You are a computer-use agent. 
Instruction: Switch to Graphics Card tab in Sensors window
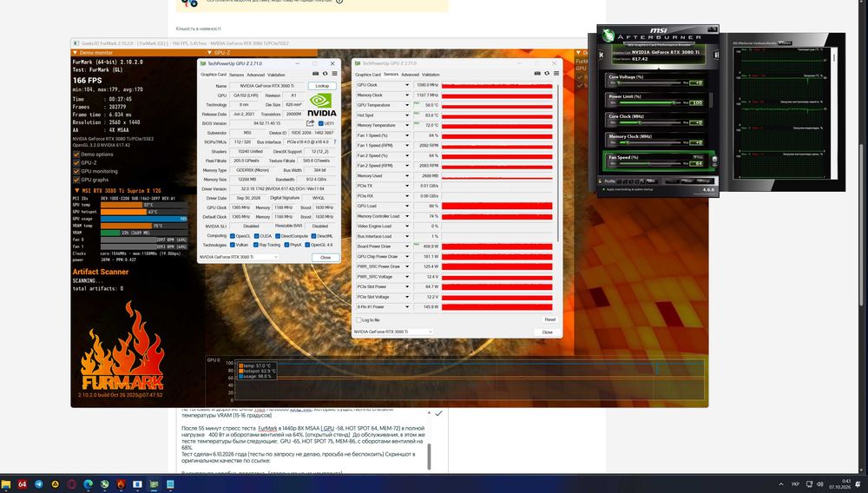coord(367,74)
